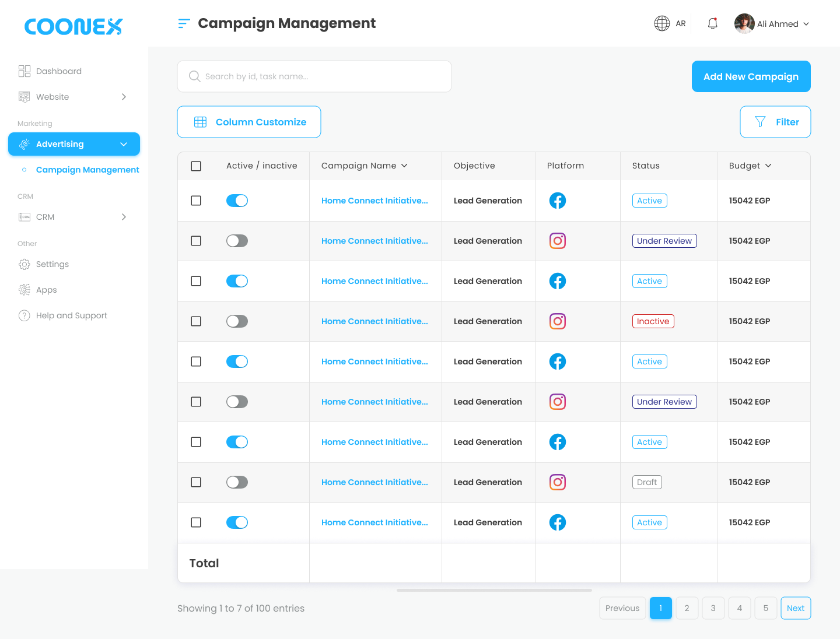Click the Help and Support question icon

coord(24,315)
